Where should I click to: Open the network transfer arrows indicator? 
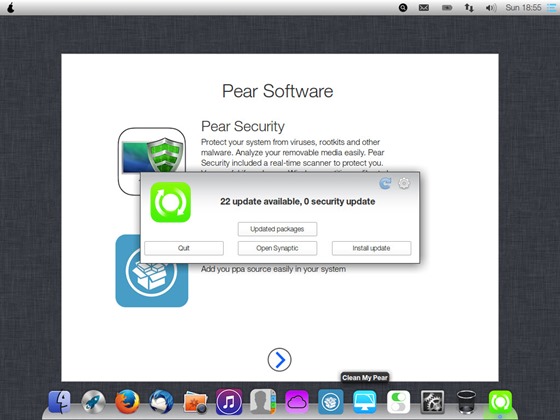coord(469,8)
